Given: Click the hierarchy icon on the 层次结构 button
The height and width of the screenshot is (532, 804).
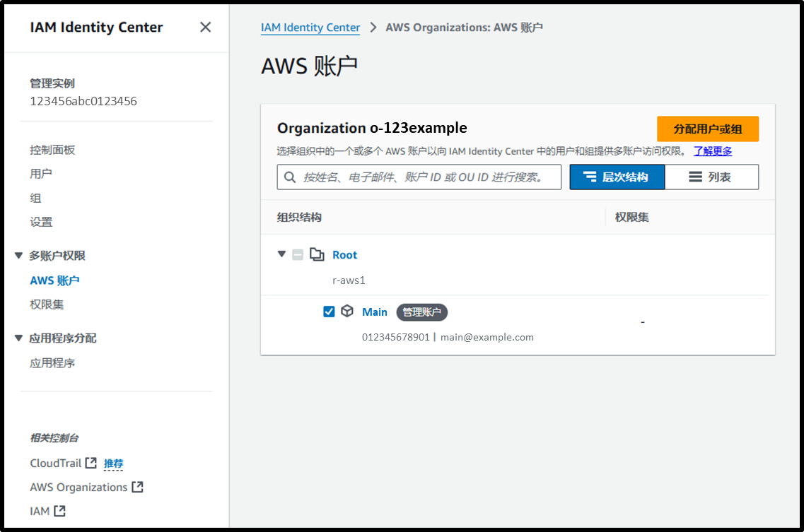Looking at the screenshot, I should pos(590,177).
